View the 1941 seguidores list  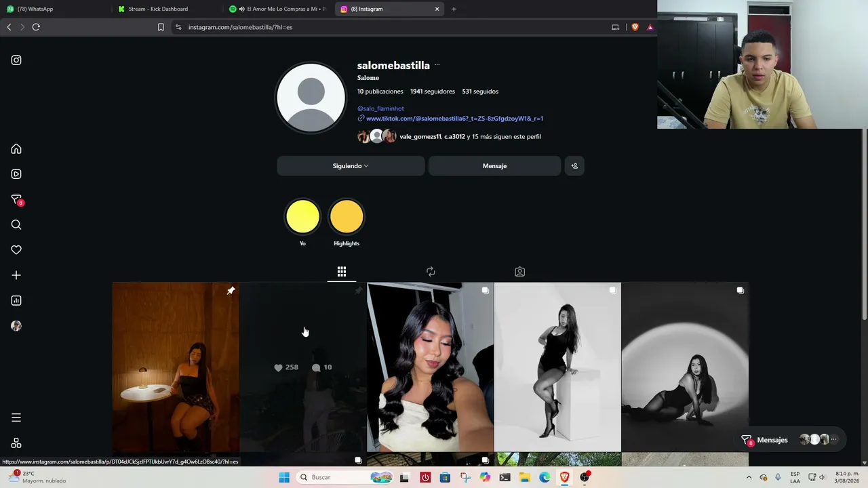pos(433,91)
